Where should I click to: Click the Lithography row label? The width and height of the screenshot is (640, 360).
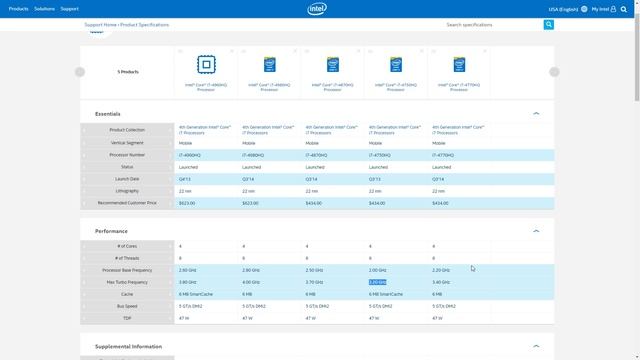(x=127, y=191)
